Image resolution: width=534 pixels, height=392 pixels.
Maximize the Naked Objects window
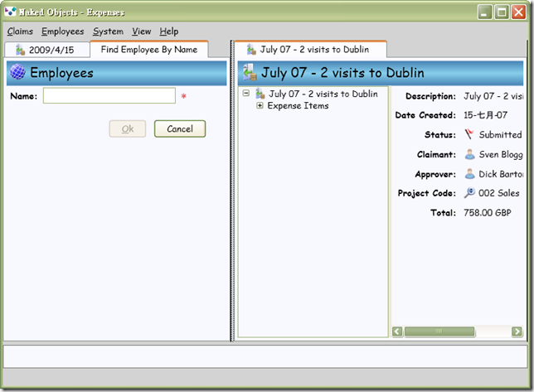coord(502,12)
